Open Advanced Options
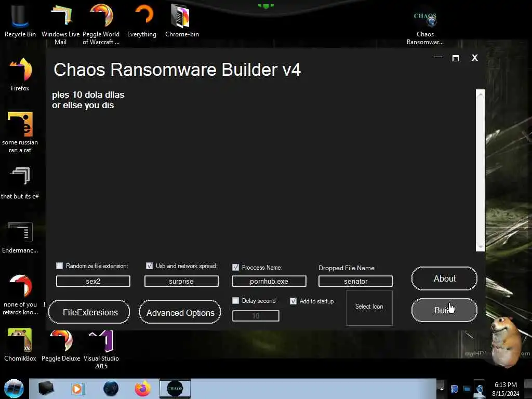The width and height of the screenshot is (532, 399). [x=180, y=312]
